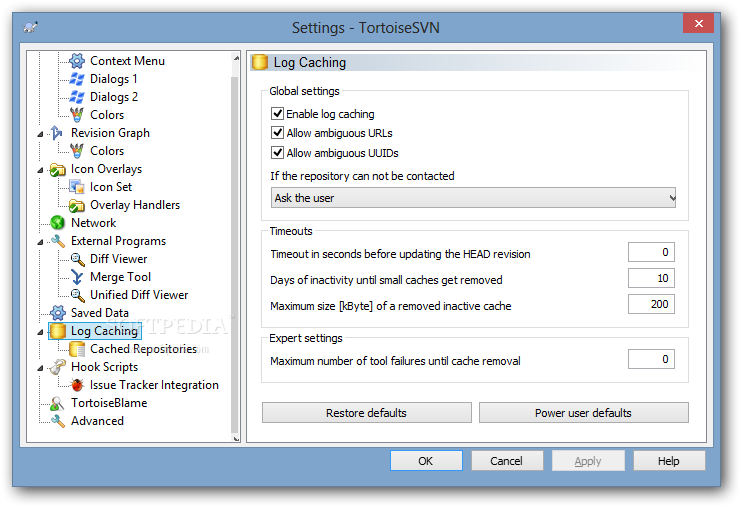The image size is (741, 507).
Task: Click the Merge Tool icon
Action: pyautogui.click(x=77, y=277)
